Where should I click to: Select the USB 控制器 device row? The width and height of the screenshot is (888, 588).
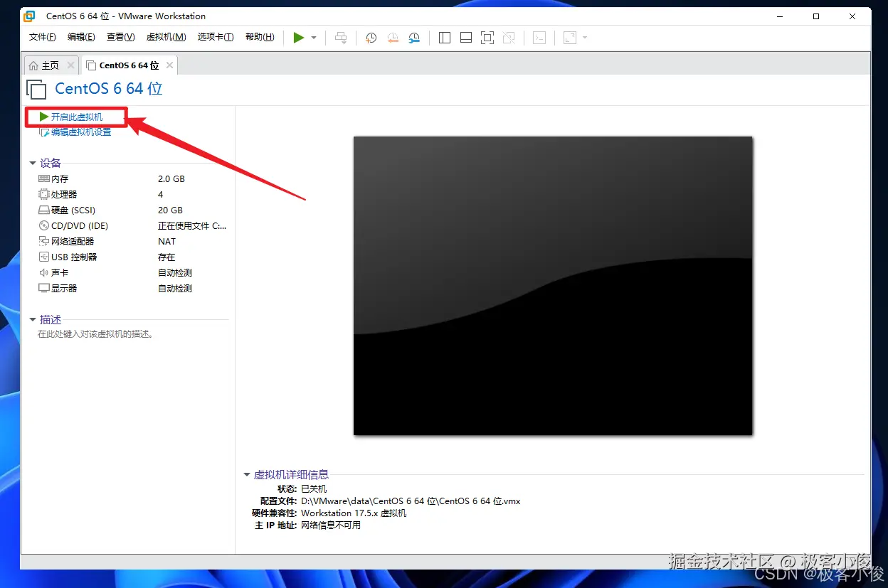coord(133,257)
